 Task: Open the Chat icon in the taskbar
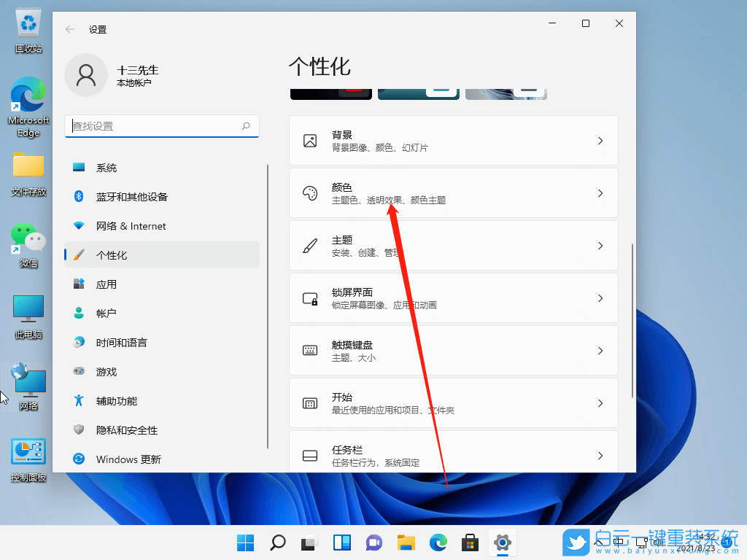[x=373, y=542]
